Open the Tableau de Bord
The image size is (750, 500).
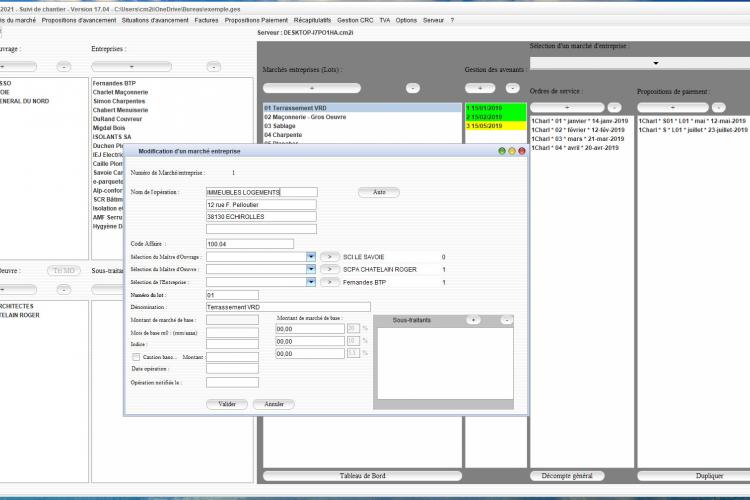tap(362, 476)
